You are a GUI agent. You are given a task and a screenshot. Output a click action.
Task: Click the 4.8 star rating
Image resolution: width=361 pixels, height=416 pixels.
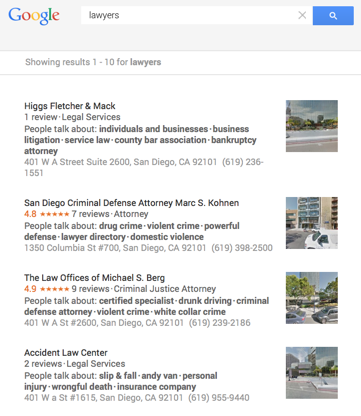coord(47,214)
